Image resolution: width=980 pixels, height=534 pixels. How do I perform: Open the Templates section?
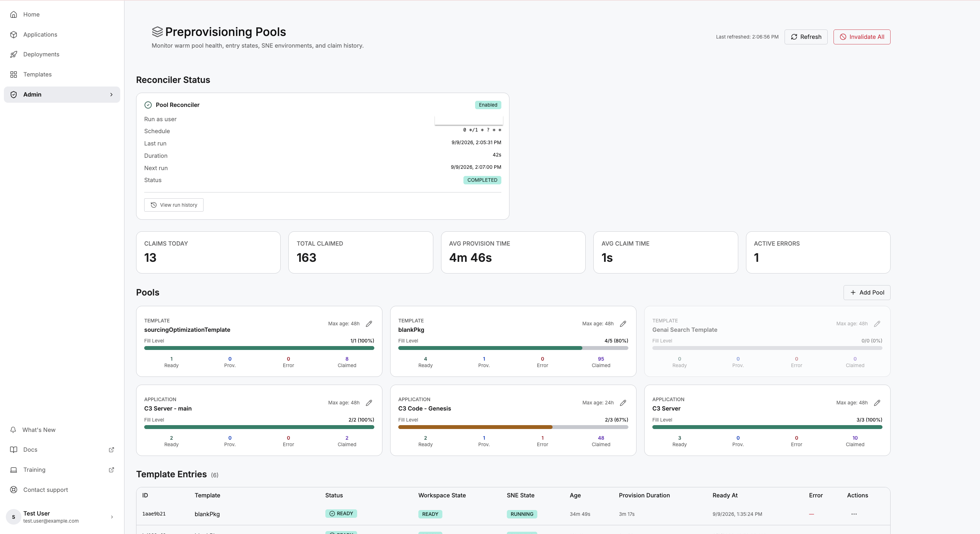point(37,75)
